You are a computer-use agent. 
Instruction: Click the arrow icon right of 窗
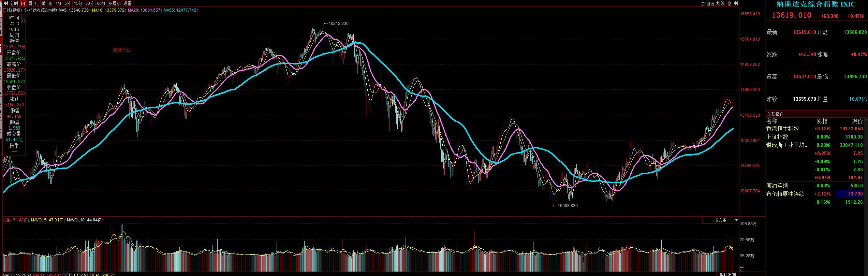[x=736, y=3]
